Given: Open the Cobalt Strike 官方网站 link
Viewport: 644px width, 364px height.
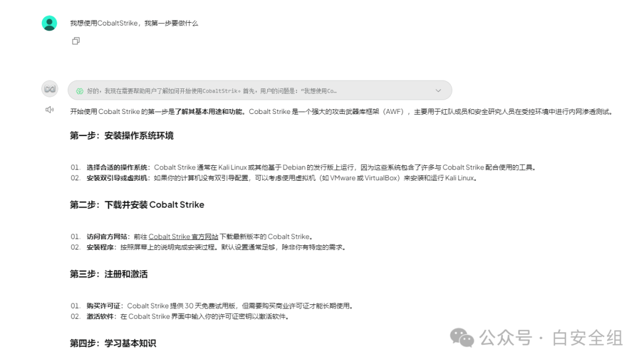Looking at the screenshot, I should pos(183,237).
